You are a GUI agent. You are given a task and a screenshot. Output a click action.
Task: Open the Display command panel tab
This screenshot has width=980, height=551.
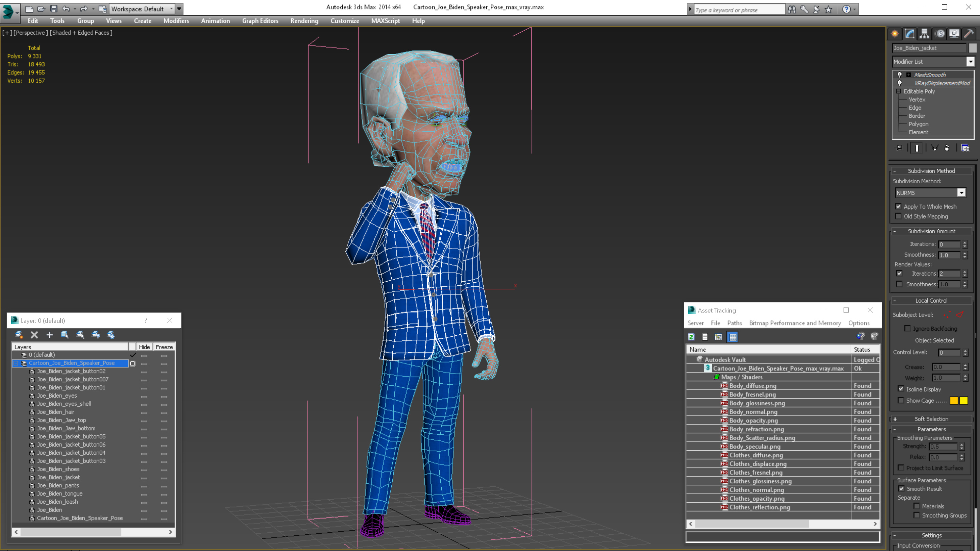[954, 33]
